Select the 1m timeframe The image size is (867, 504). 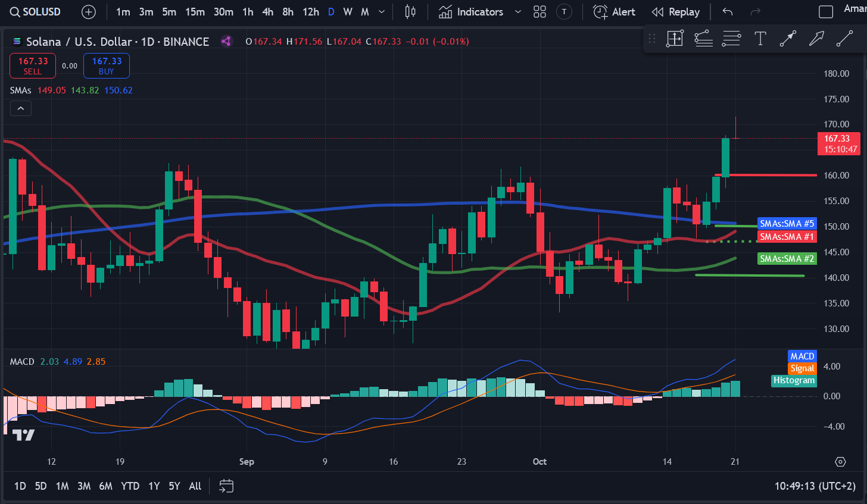(x=123, y=12)
